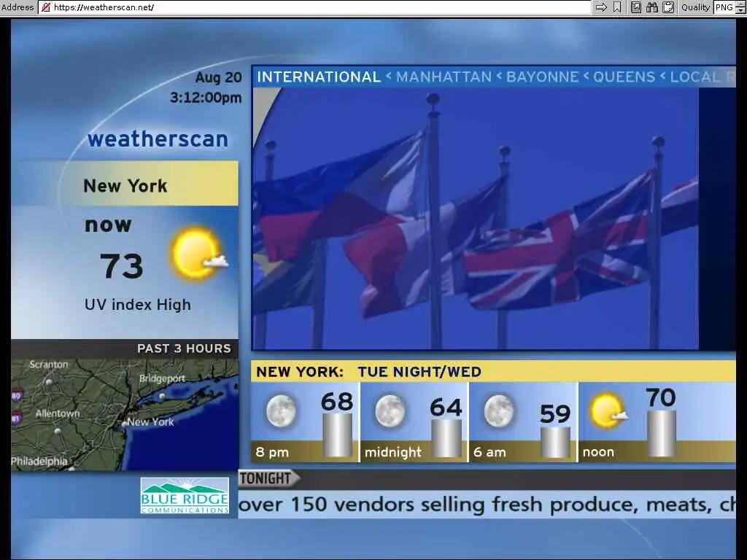This screenshot has height=560, width=747.
Task: Select the INTERNATIONAL tab
Action: [x=318, y=77]
